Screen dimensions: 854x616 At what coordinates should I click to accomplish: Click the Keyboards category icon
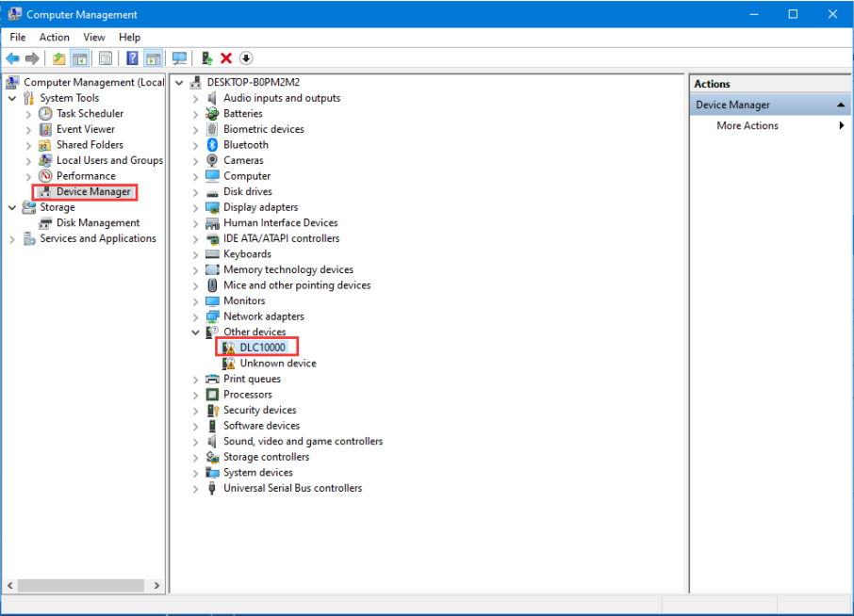click(x=212, y=254)
